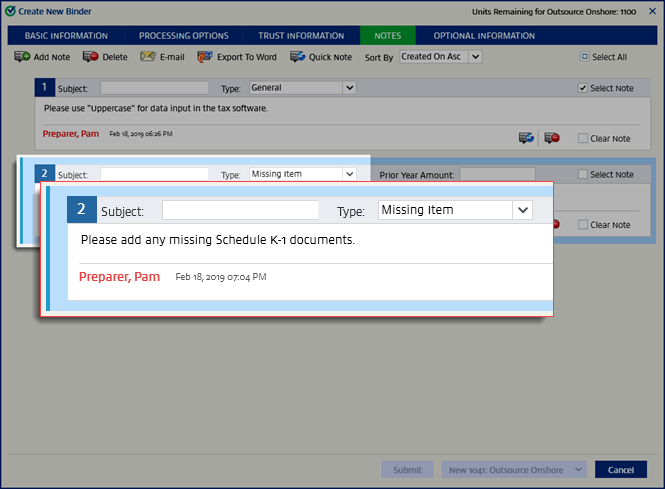Toggle the Select All checkbox
This screenshot has width=665, height=489.
tap(585, 57)
